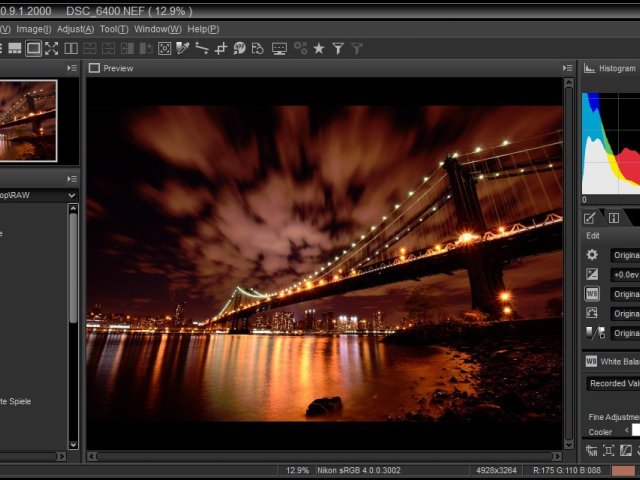The height and width of the screenshot is (480, 640).
Task: Select the single image viewer mode
Action: 33,49
